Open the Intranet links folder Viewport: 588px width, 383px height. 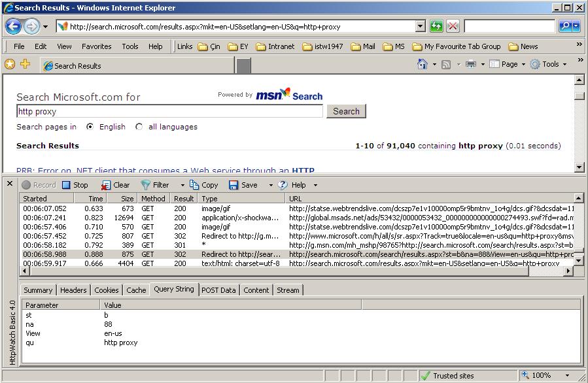(275, 46)
